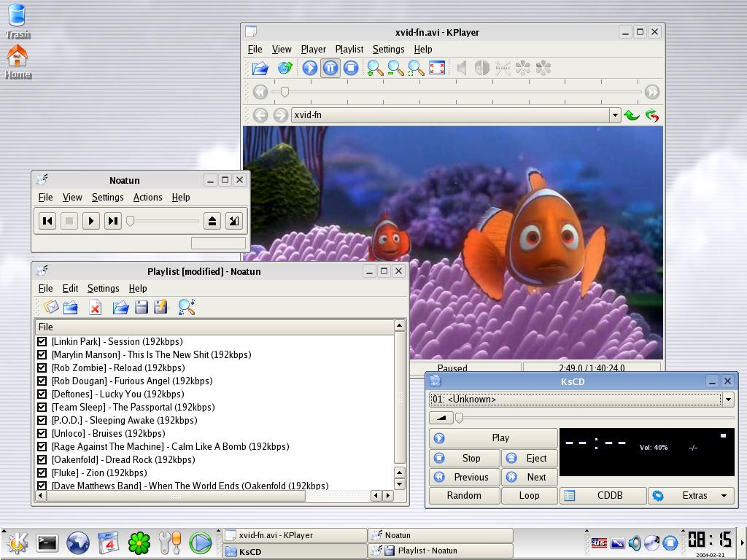Open View menu in Noatun
The height and width of the screenshot is (560, 747).
click(72, 197)
